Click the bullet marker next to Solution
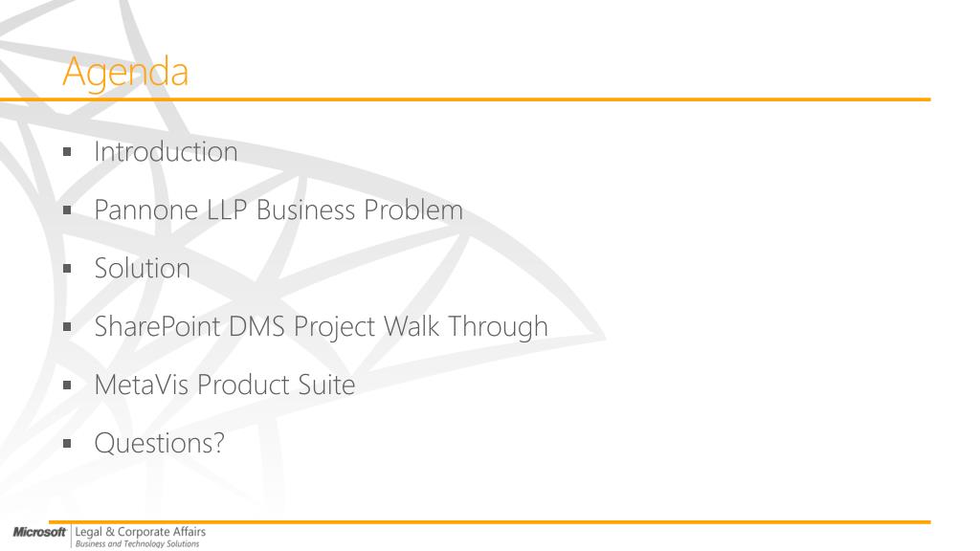Screen dimensions: 980x551 (x=67, y=269)
